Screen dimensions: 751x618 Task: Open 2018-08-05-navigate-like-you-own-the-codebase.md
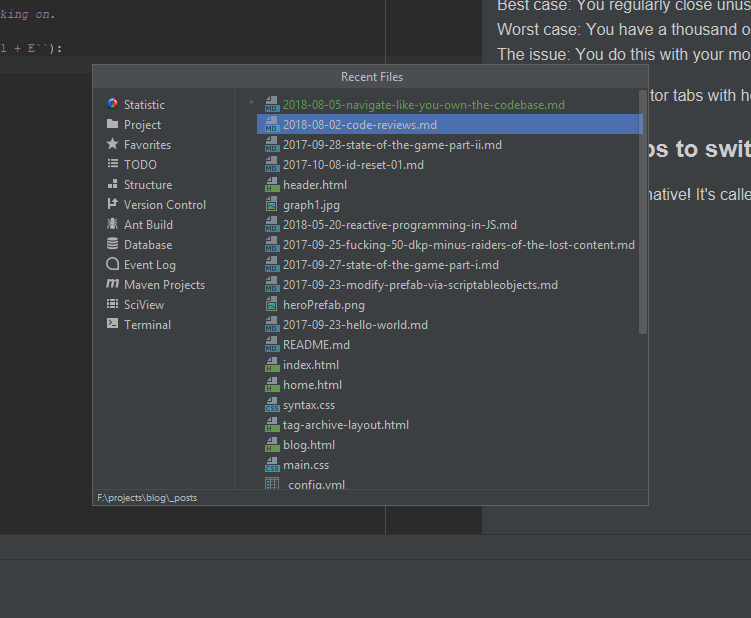pyautogui.click(x=423, y=104)
